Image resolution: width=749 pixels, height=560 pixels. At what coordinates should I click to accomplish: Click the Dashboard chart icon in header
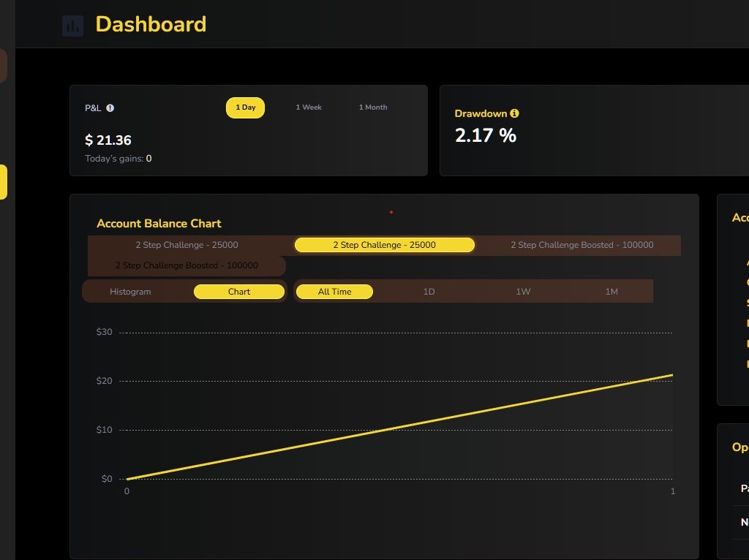[72, 26]
